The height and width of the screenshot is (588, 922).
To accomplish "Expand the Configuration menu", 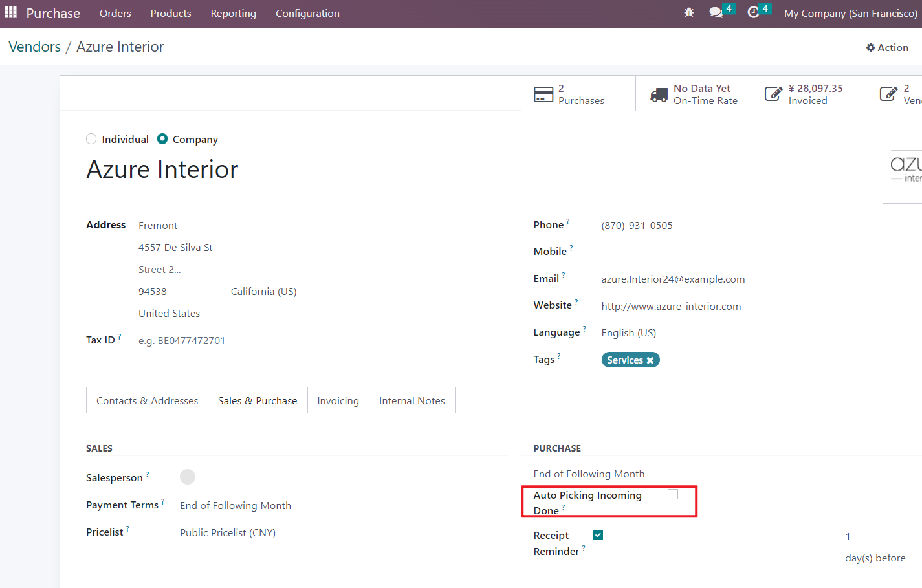I will tap(307, 14).
